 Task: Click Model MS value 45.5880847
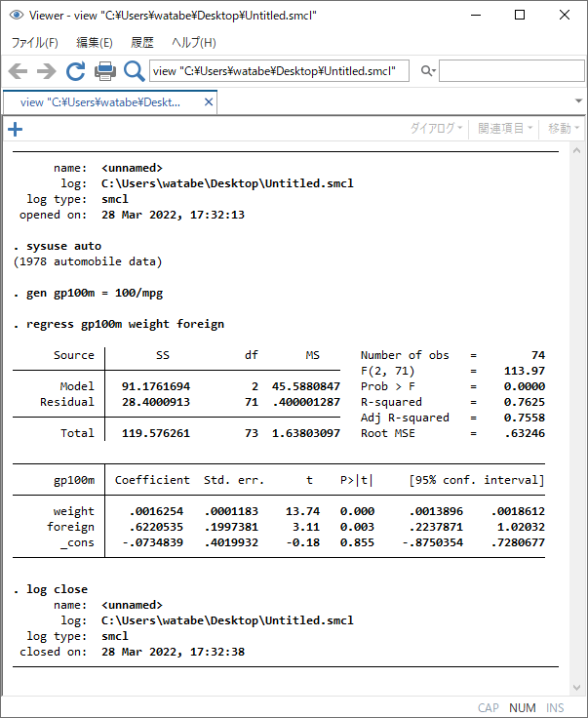[306, 386]
